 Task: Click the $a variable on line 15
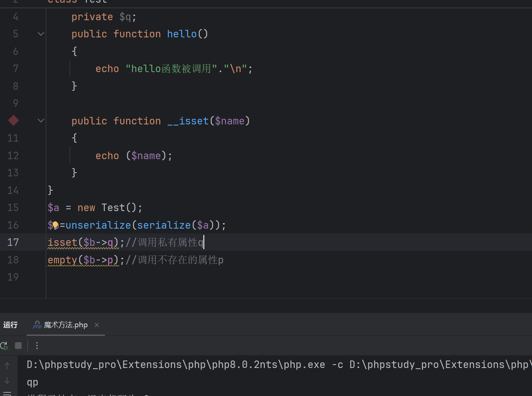click(x=53, y=207)
